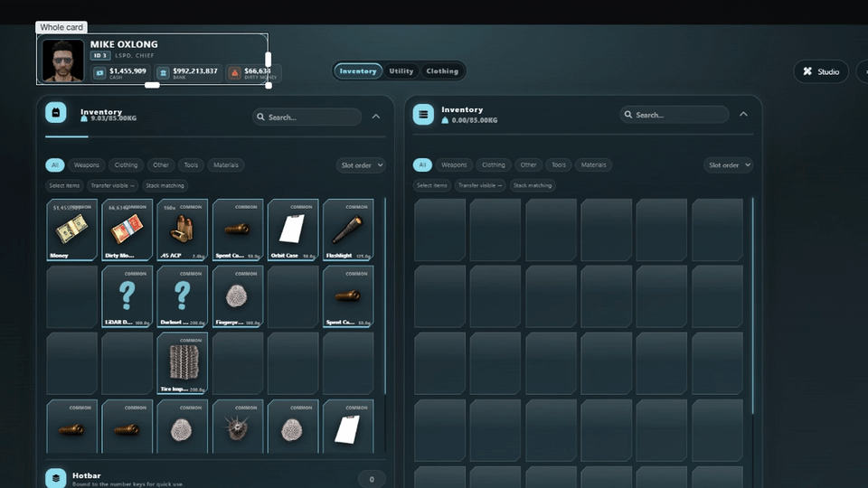Viewport: 868px width, 488px height.
Task: Click the Hotbar count badge showing 0
Action: pos(372,479)
